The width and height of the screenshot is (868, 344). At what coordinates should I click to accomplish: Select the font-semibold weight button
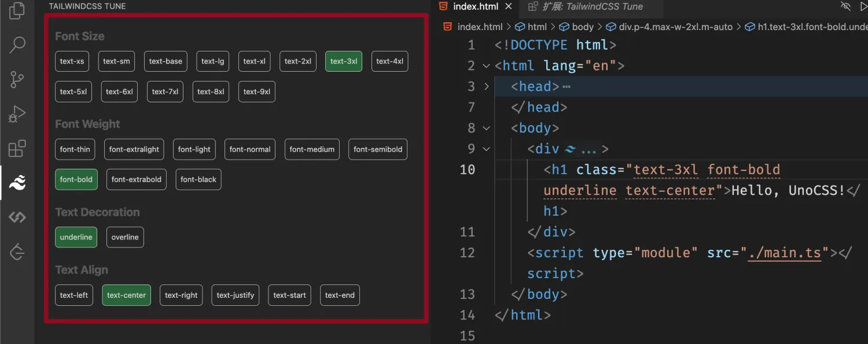click(377, 149)
